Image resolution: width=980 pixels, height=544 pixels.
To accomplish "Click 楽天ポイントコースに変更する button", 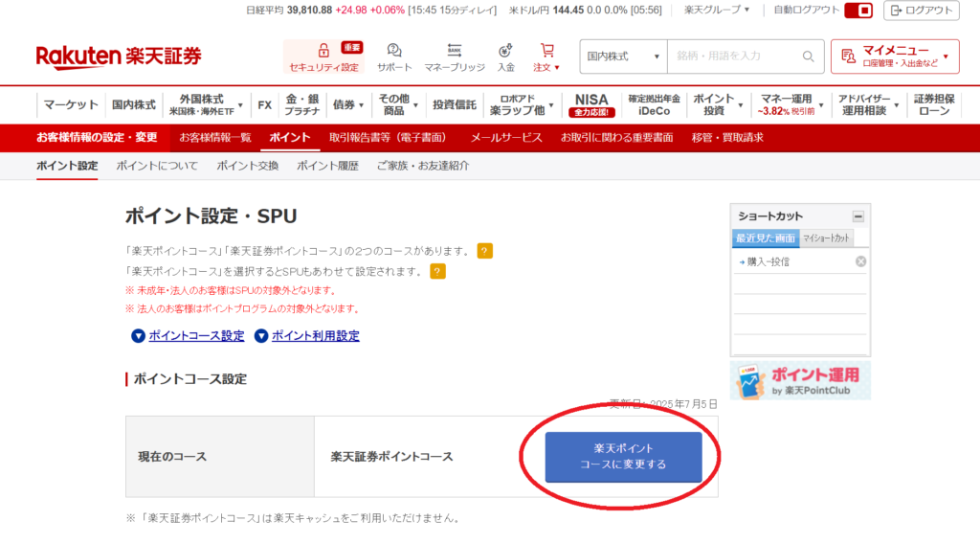I will point(623,457).
